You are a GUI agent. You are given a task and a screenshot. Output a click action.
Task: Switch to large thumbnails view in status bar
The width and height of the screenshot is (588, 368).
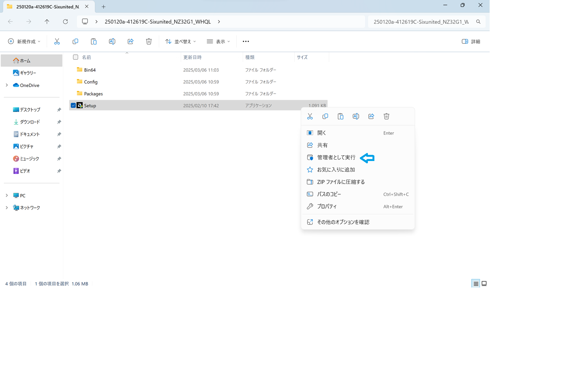click(x=484, y=284)
